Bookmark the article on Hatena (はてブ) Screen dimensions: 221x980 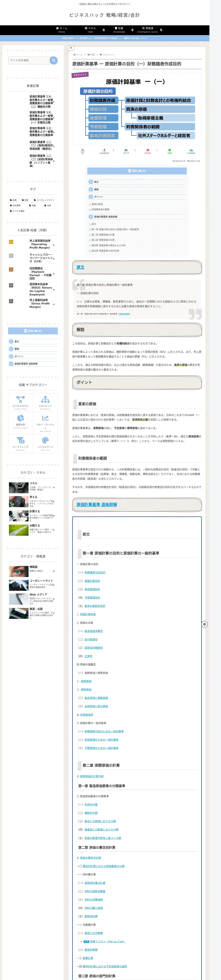click(x=126, y=151)
